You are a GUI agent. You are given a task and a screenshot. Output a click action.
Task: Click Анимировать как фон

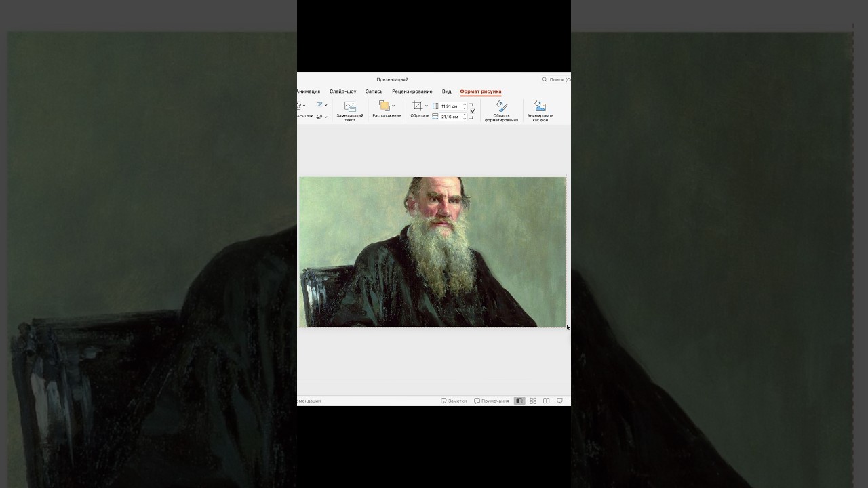[x=540, y=111]
